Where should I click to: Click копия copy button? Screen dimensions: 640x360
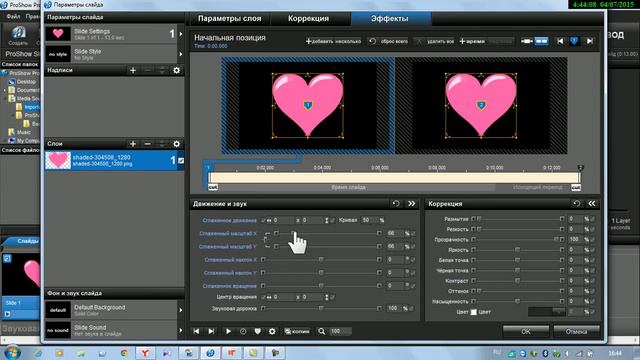[x=297, y=331]
